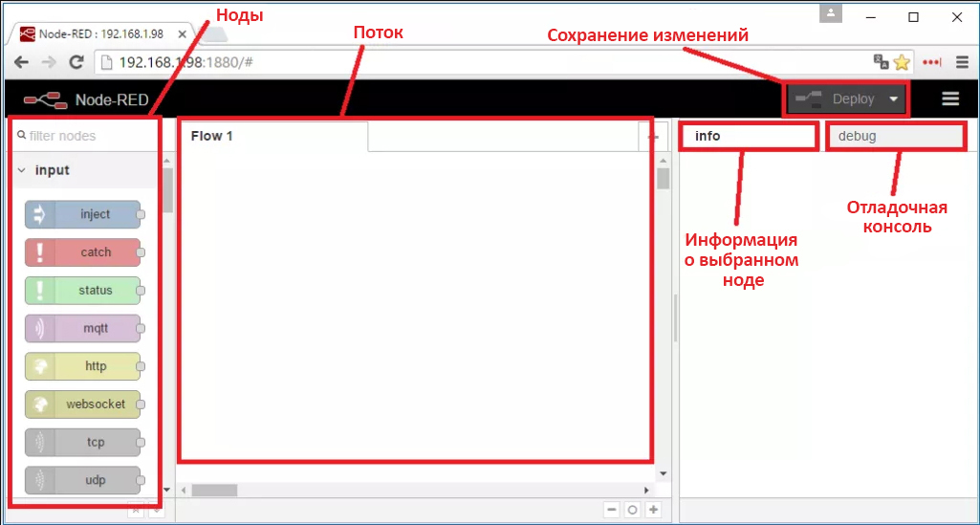Switch to the info tab
Image resolution: width=980 pixels, height=525 pixels.
[749, 136]
